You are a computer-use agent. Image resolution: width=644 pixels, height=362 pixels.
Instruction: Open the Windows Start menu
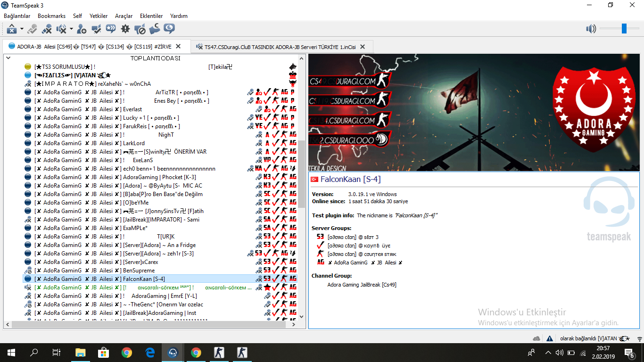pos(11,353)
